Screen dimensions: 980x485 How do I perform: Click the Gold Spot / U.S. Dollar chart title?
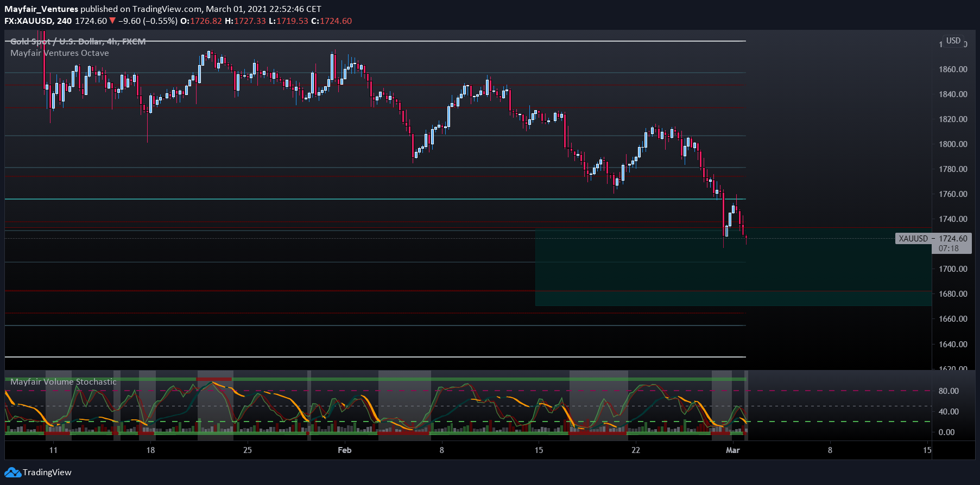coord(78,41)
